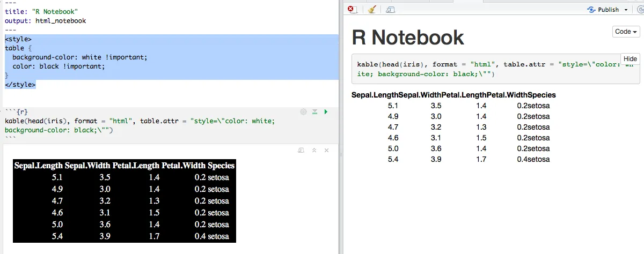Click 5.1 cell in black table
Viewport: 644px width, 254px height.
(x=57, y=177)
